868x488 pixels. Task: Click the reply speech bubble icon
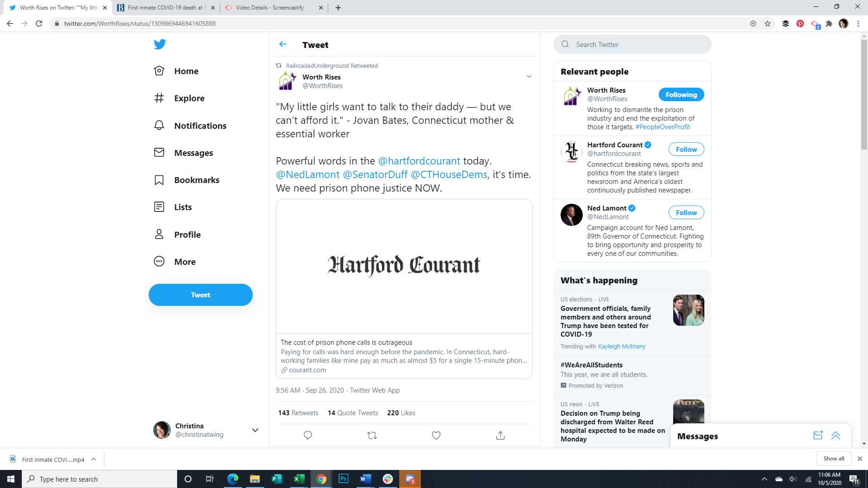(308, 436)
